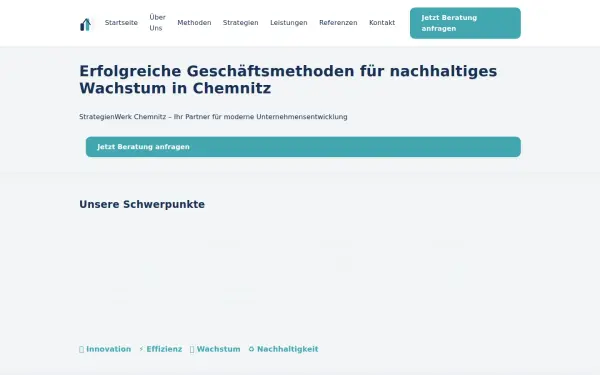The image size is (600, 375).
Task: Click the Nachhaltigkeit label
Action: [287, 349]
